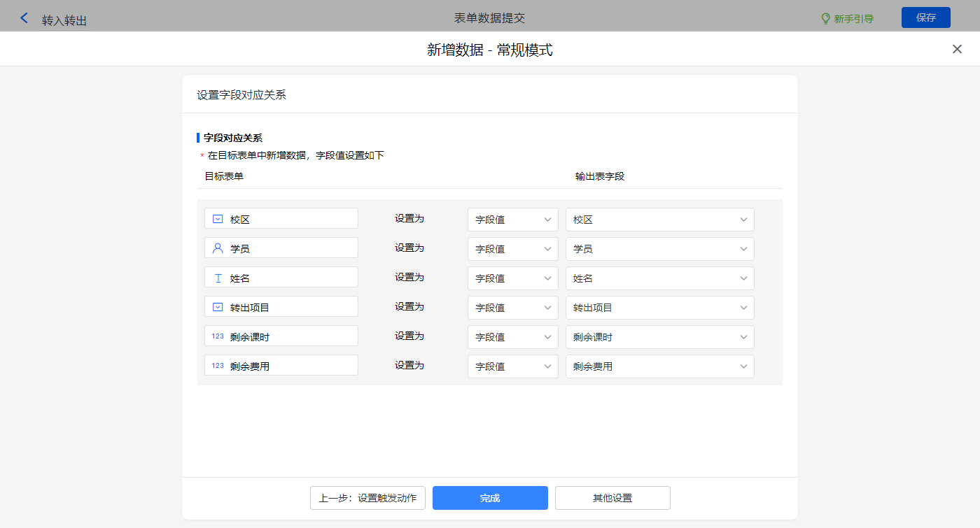Open the 字段值 dropdown in the 剩余课时 row

click(512, 337)
